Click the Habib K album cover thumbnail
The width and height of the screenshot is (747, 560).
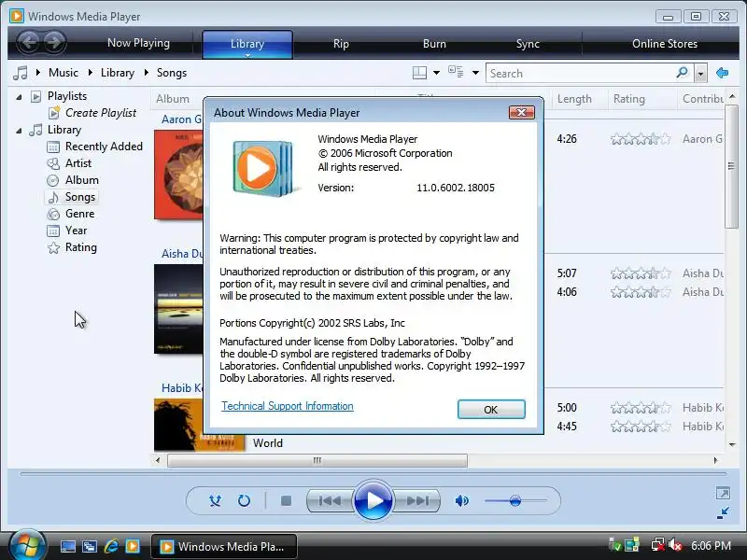(x=199, y=425)
